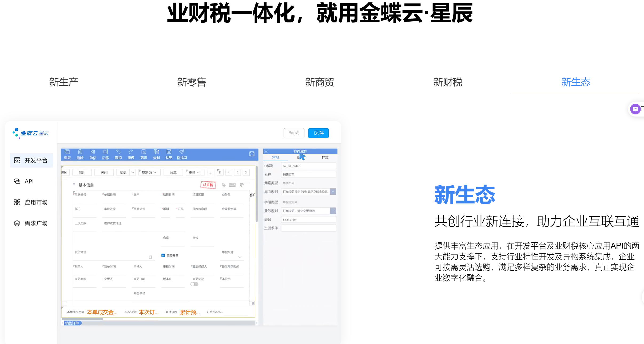Click the 已审核 red stamp

click(208, 185)
